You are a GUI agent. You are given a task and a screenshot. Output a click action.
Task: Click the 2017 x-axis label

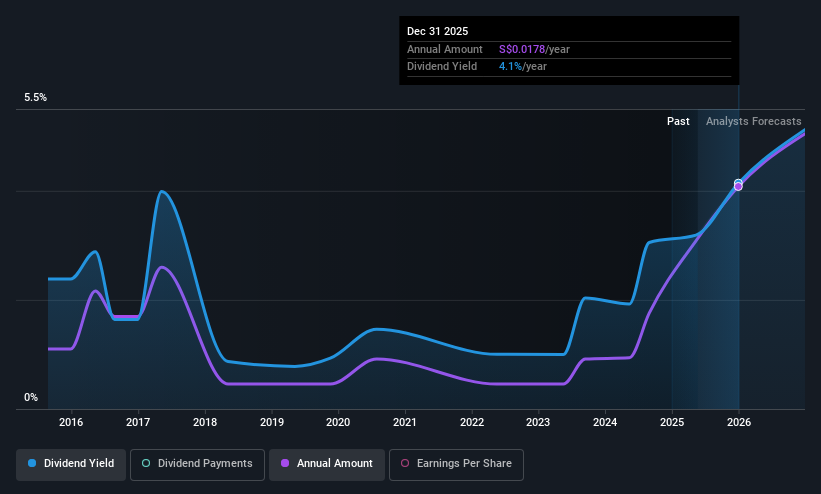(138, 422)
